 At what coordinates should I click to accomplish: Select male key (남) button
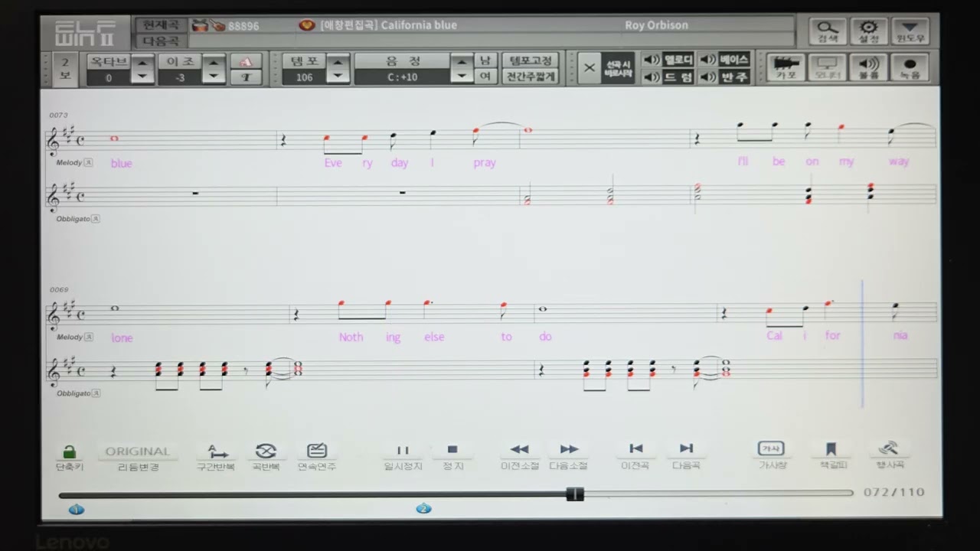(485, 60)
